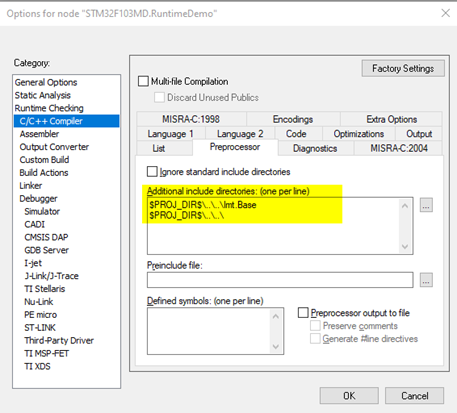The width and height of the screenshot is (457, 413).
Task: Click the $PROJ_DIR$\..\..\Imt.Base include line
Action: 203,205
